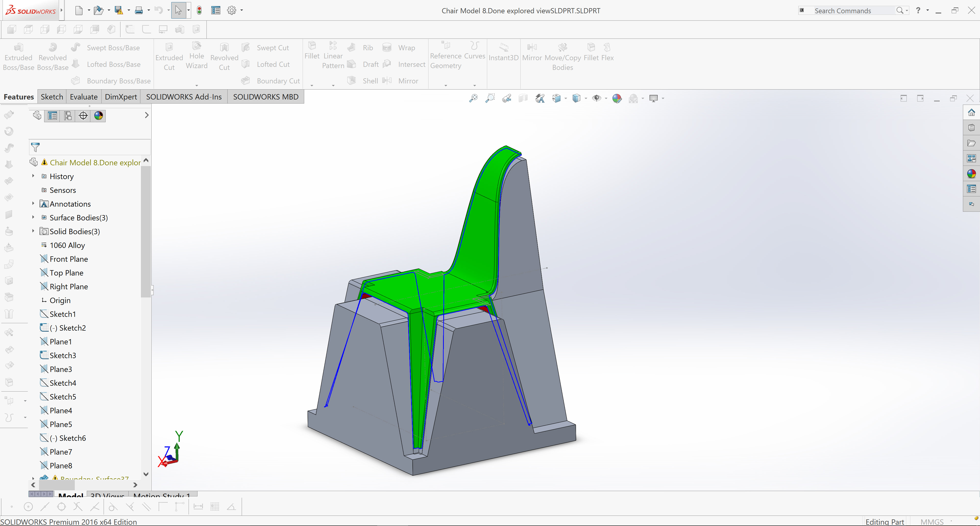Switch to the Sketch tab
Viewport: 980px width, 526px height.
52,97
